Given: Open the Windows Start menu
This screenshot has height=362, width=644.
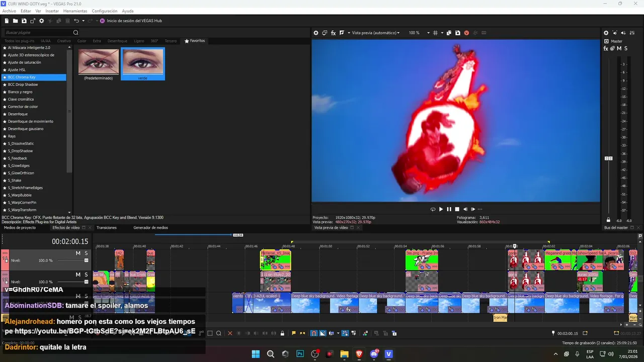Looking at the screenshot, I should tap(256, 354).
